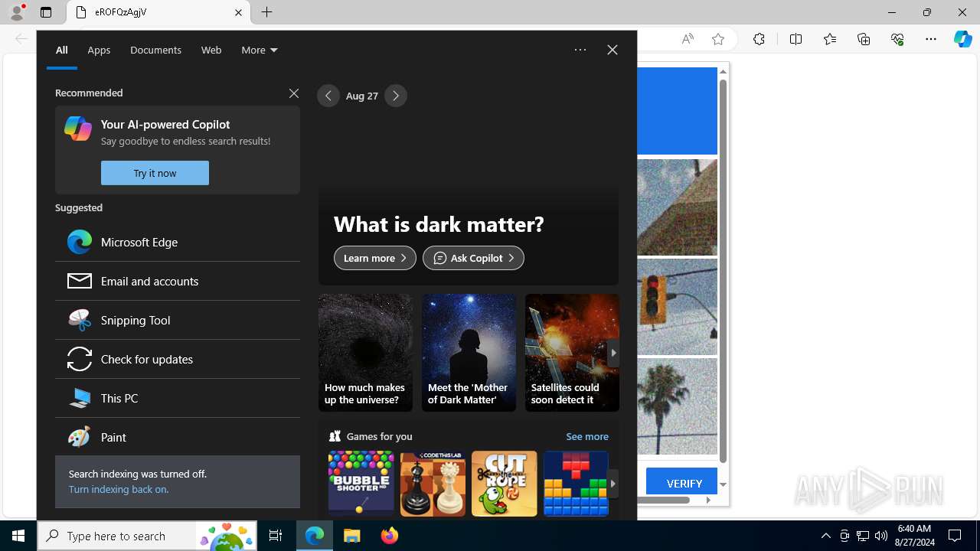
Task: Open volume control in system tray
Action: point(881,536)
